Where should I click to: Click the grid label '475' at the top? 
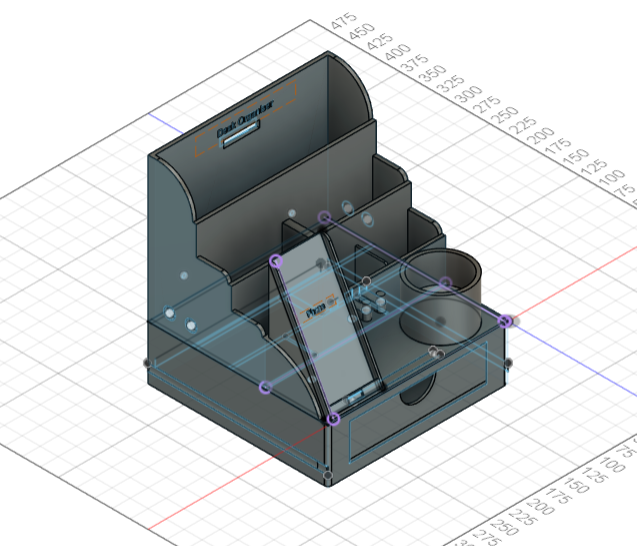pyautogui.click(x=343, y=22)
